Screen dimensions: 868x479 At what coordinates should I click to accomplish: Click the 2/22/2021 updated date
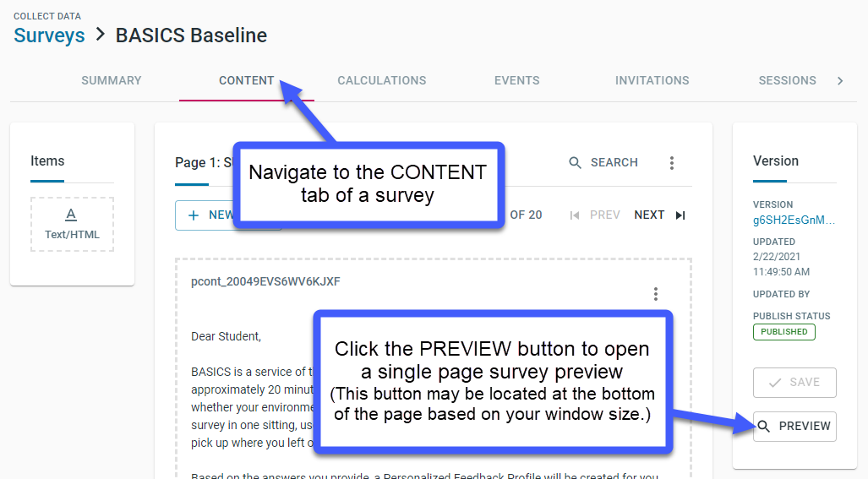[777, 257]
